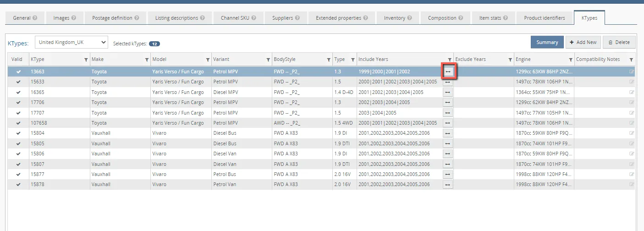Open help icon on Suppliers tab
The width and height of the screenshot is (644, 231).
297,18
